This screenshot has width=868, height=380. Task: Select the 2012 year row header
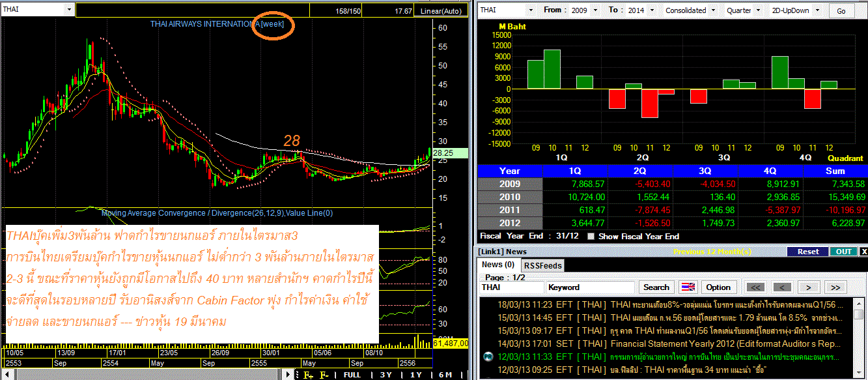click(510, 223)
